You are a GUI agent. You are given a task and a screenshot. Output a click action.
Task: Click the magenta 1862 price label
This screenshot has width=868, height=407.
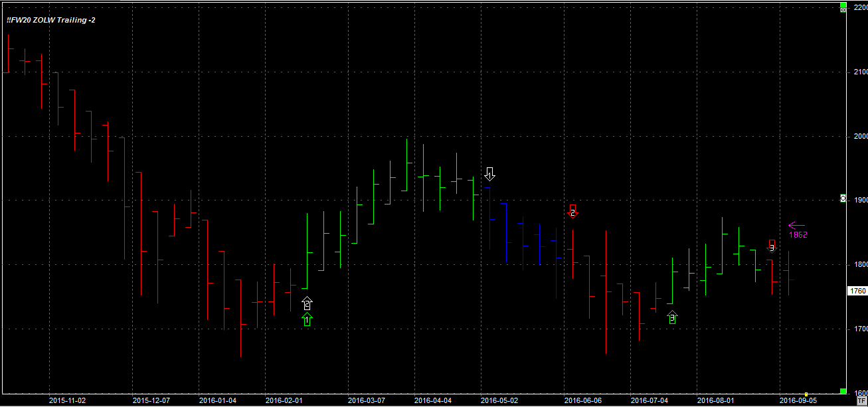798,235
